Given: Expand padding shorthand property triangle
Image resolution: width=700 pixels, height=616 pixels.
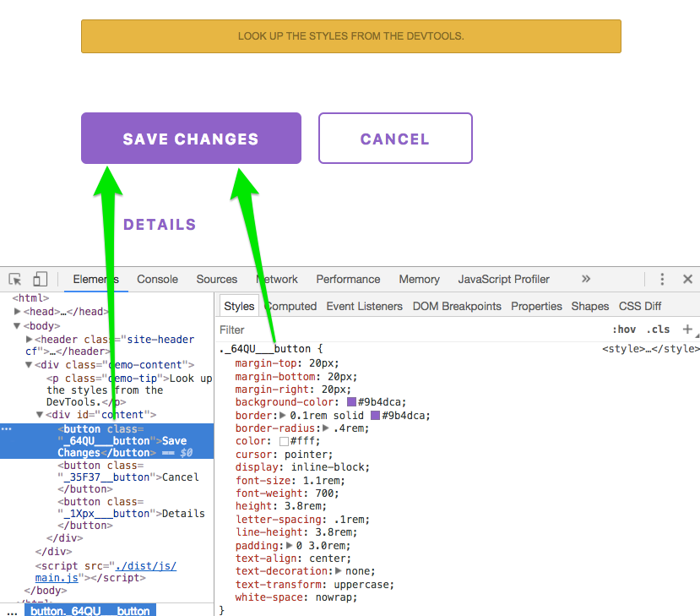Looking at the screenshot, I should pyautogui.click(x=290, y=545).
